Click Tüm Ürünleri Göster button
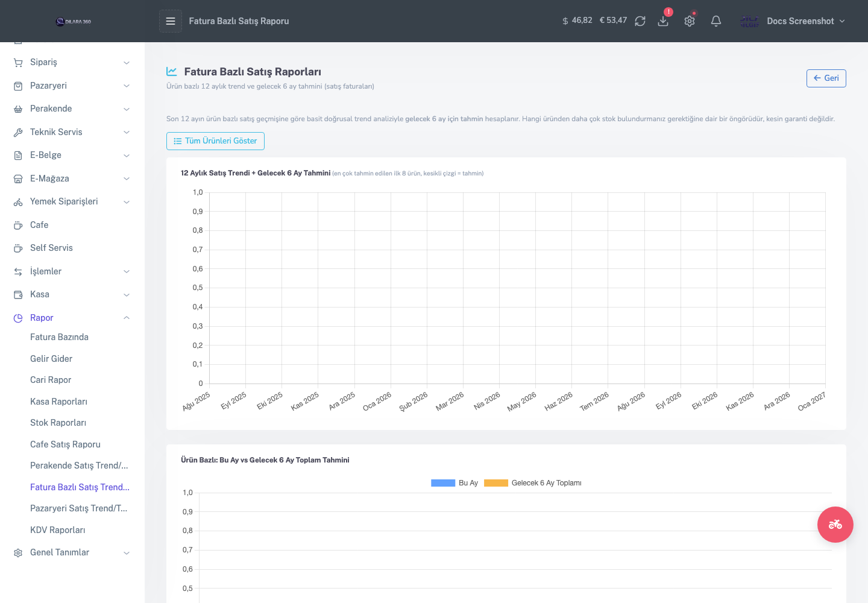Screen dimensions: 868x603 pyautogui.click(x=215, y=141)
